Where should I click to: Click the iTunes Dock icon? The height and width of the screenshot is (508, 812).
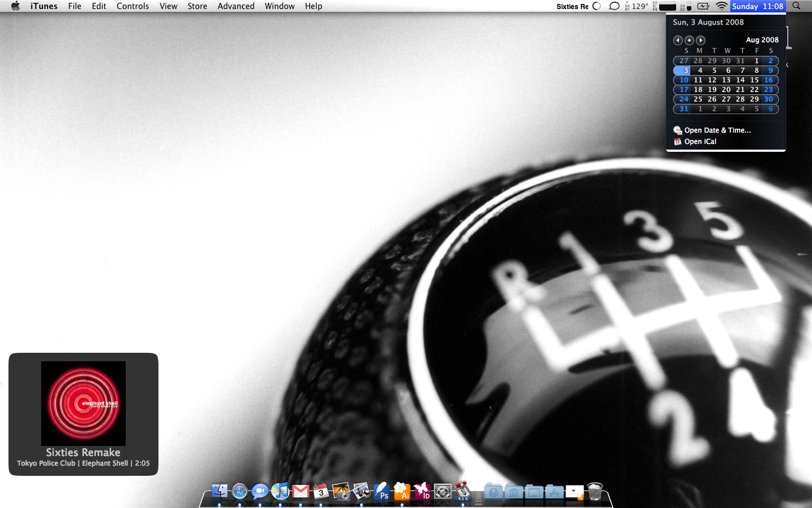click(x=280, y=491)
